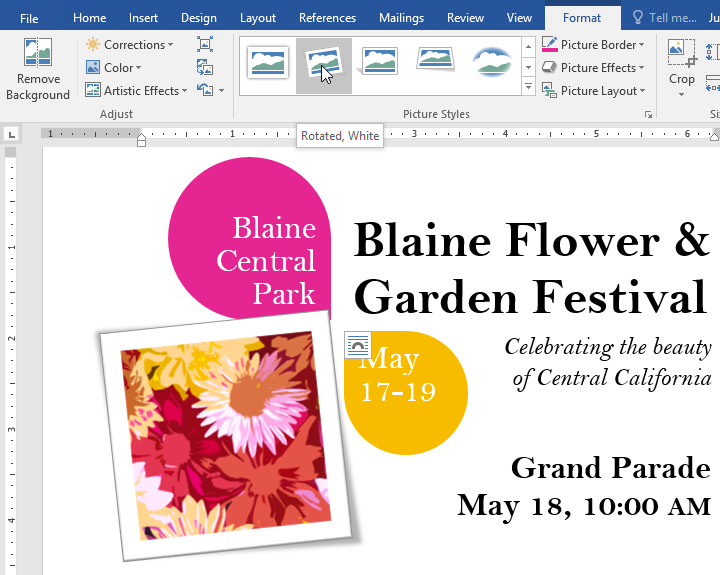Open the Corrections dropdown

(129, 45)
